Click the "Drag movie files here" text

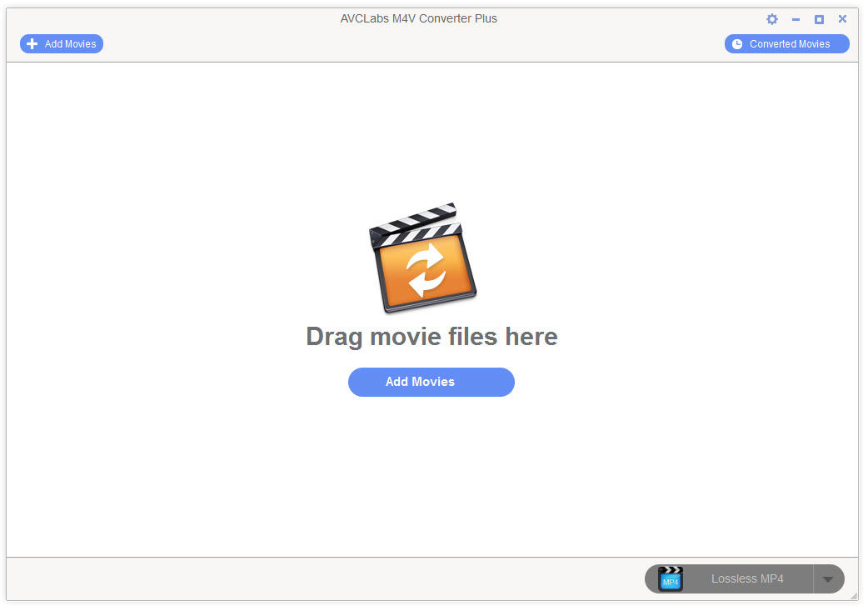tap(432, 337)
